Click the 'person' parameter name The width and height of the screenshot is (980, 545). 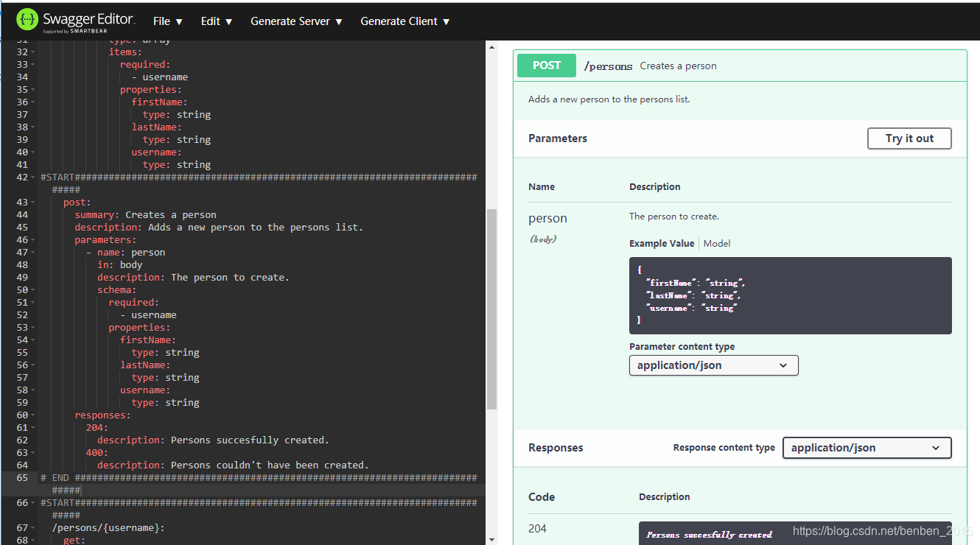547,218
